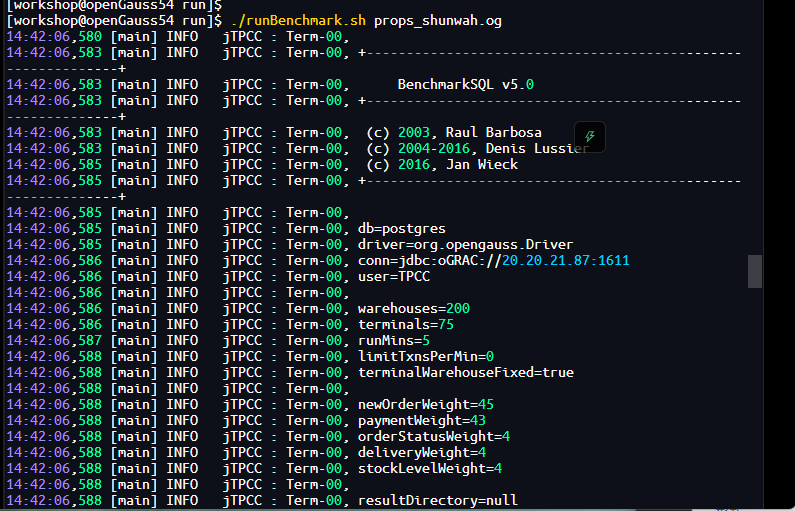Click the orderStatusWeight=4 line
The width and height of the screenshot is (795, 511).
[x=434, y=436]
